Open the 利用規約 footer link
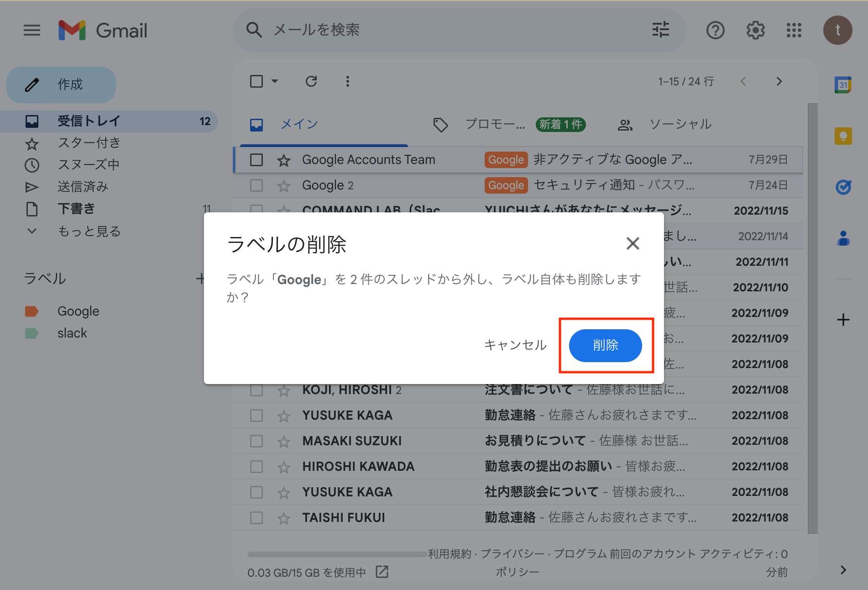This screenshot has width=868, height=590. coord(450,554)
